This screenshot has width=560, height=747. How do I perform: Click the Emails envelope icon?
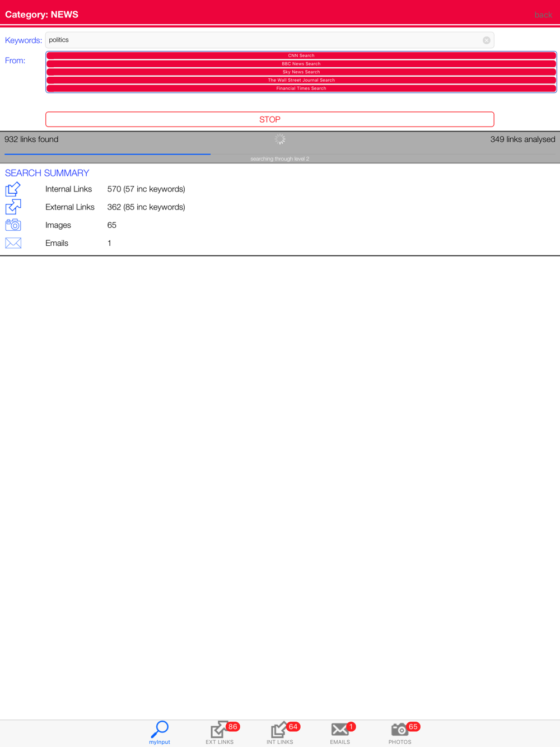(x=13, y=243)
